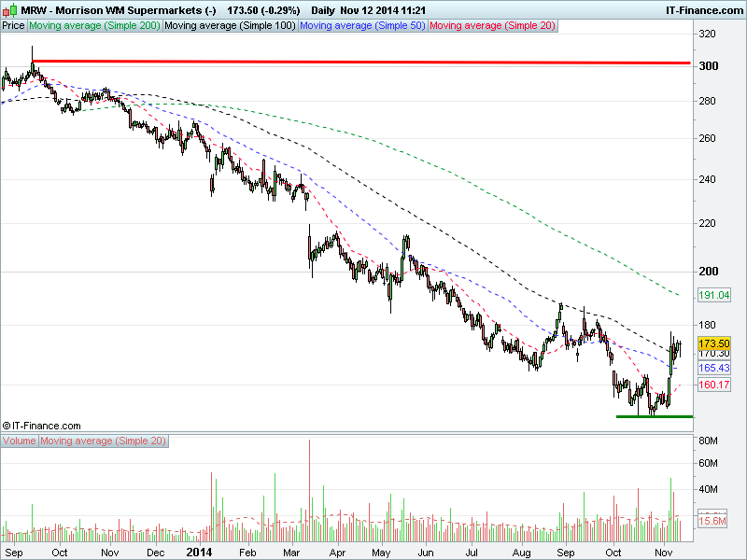
Task: Click the Volume legend label
Action: click(19, 441)
